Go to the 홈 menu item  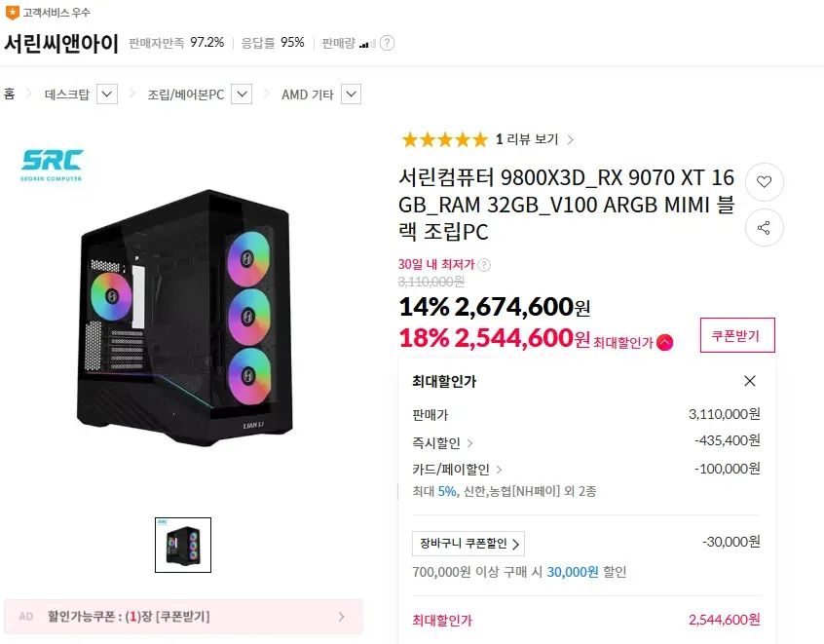pos(14,95)
